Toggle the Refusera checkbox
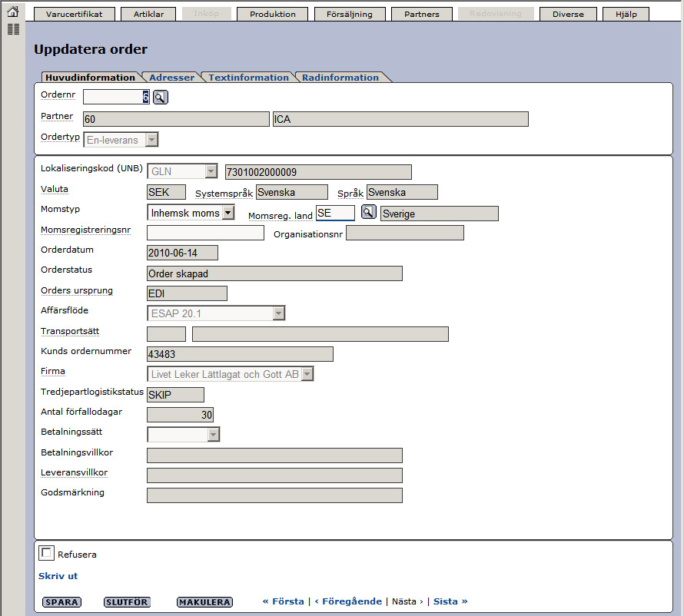The width and height of the screenshot is (684, 616). click(46, 553)
